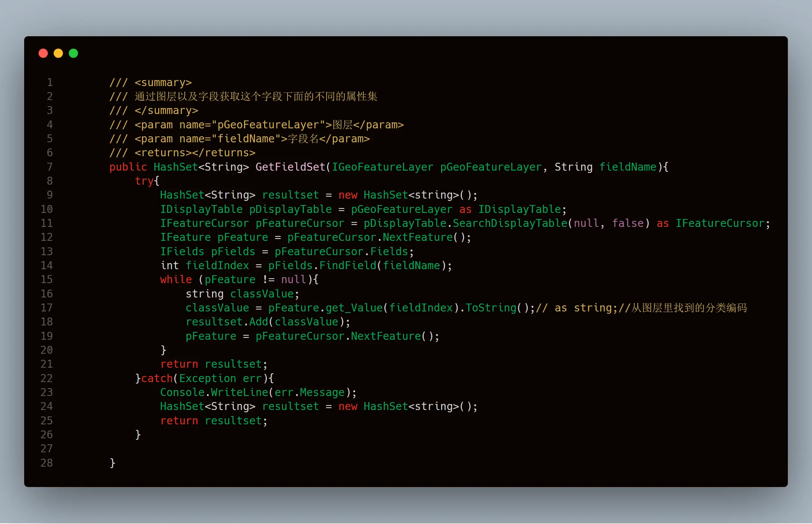Click line number 7
The image size is (812, 524).
coord(49,167)
